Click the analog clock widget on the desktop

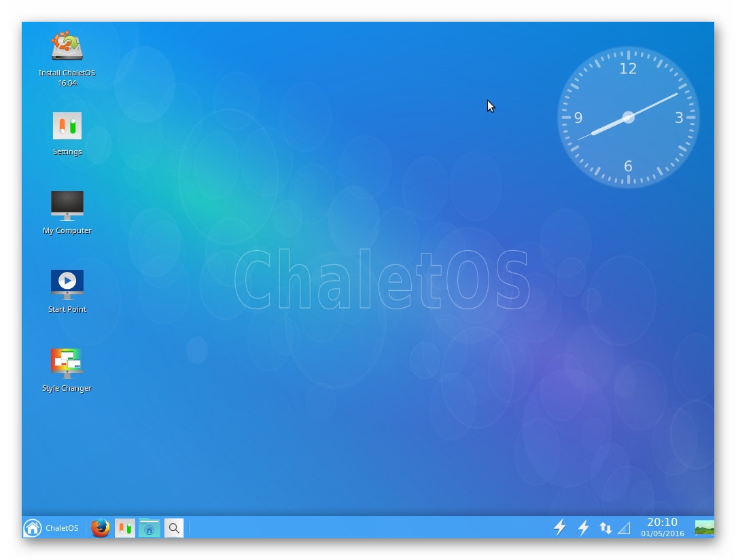point(629,118)
